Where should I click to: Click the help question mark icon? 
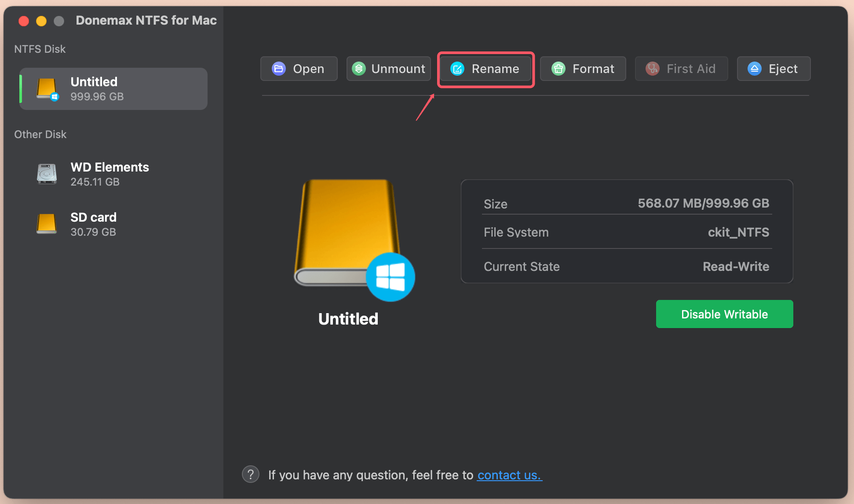pos(251,475)
